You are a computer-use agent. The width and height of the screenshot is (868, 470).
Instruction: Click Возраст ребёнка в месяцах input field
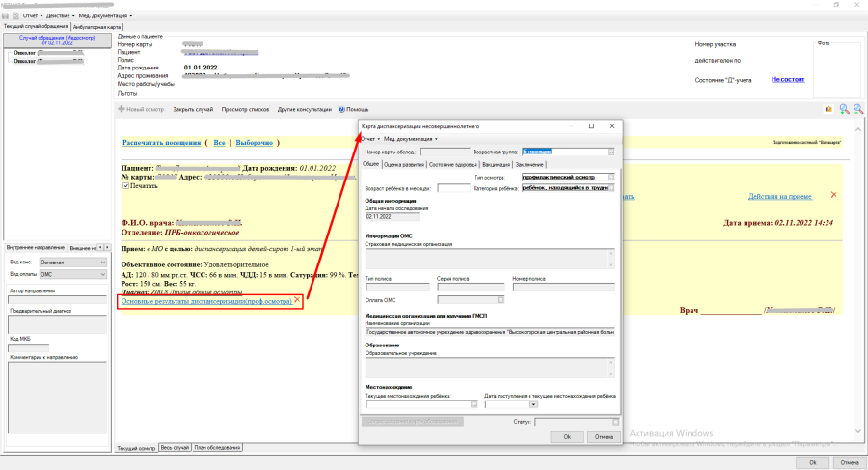coord(453,188)
